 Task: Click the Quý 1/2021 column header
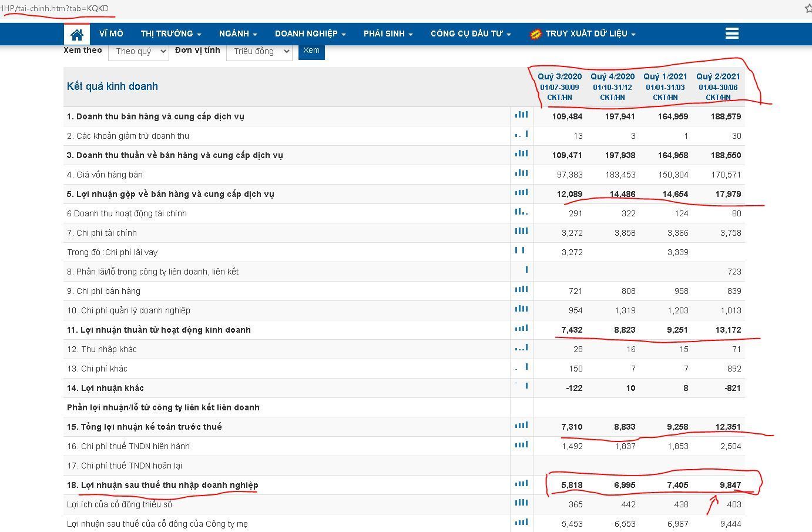tap(665, 86)
